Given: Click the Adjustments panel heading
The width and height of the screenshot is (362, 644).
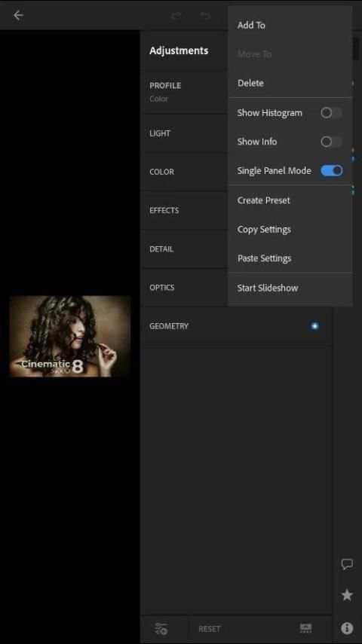Looking at the screenshot, I should (x=179, y=50).
